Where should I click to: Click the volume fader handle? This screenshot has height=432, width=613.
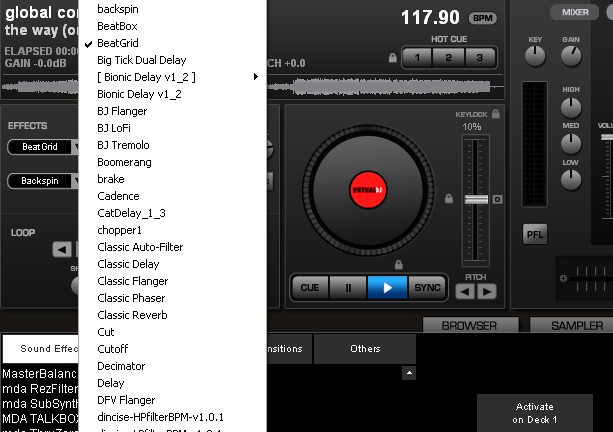pos(607,137)
